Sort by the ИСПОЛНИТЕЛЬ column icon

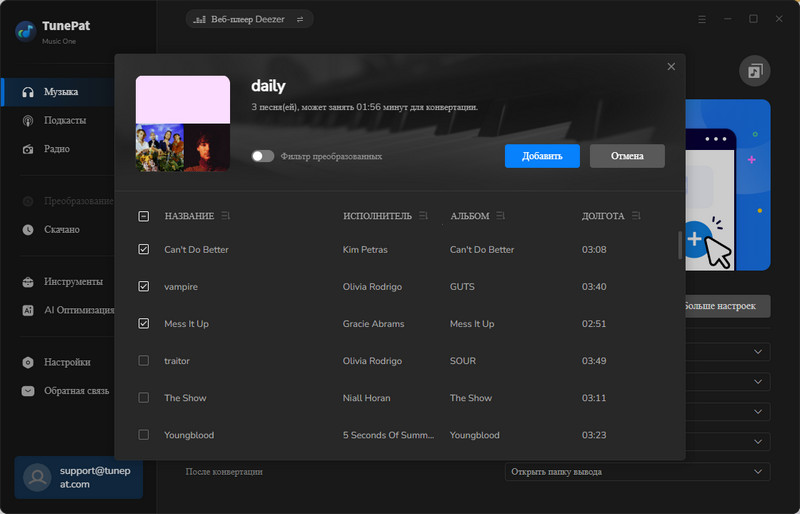coord(423,216)
